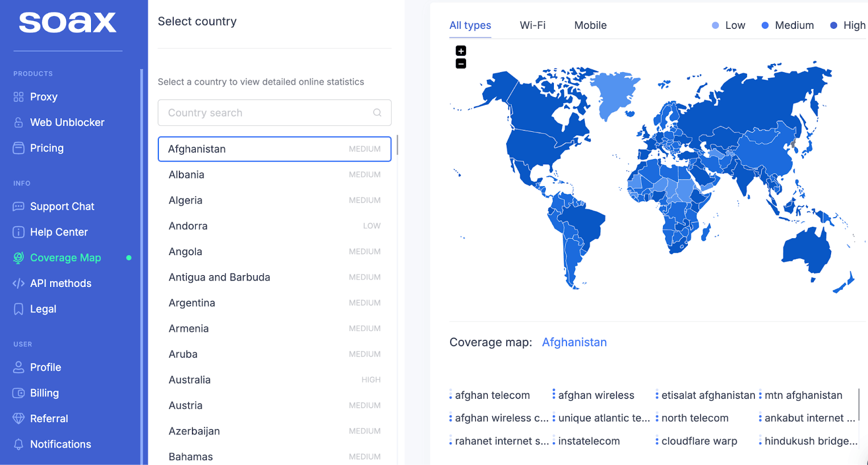Select Antigua and Barbuda

[x=275, y=277]
